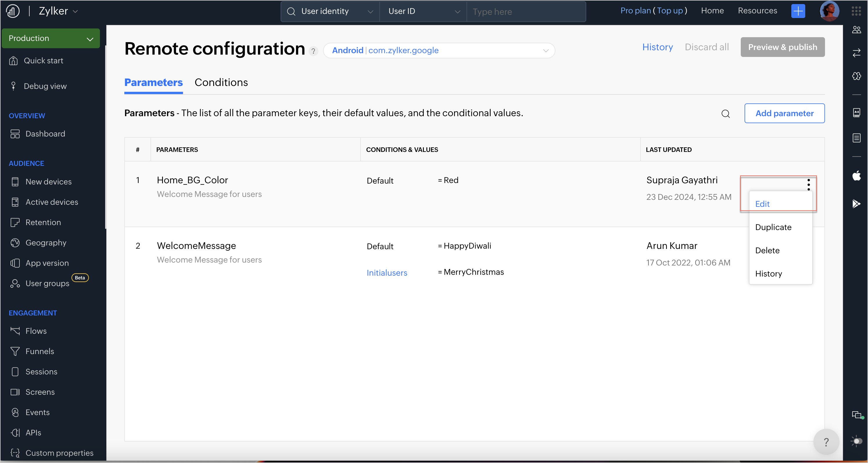The image size is (868, 463).
Task: Open the Initialusers condition link
Action: pos(386,273)
